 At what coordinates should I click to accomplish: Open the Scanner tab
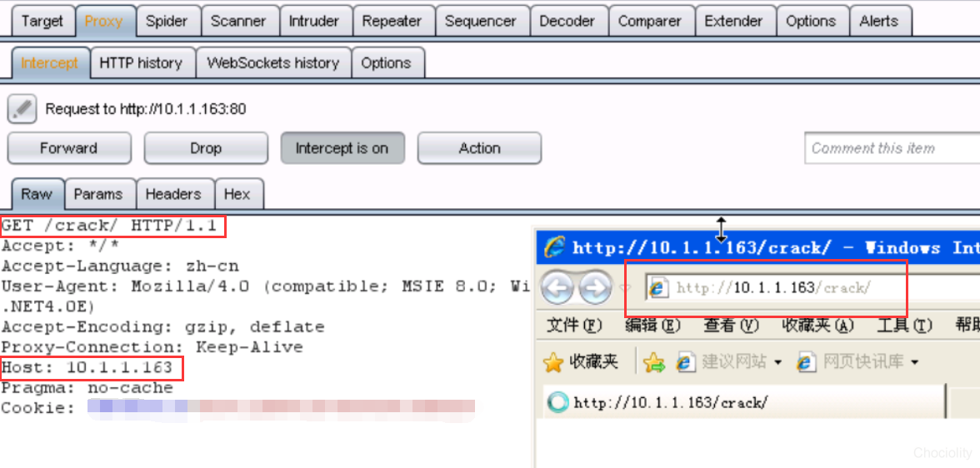pos(238,22)
